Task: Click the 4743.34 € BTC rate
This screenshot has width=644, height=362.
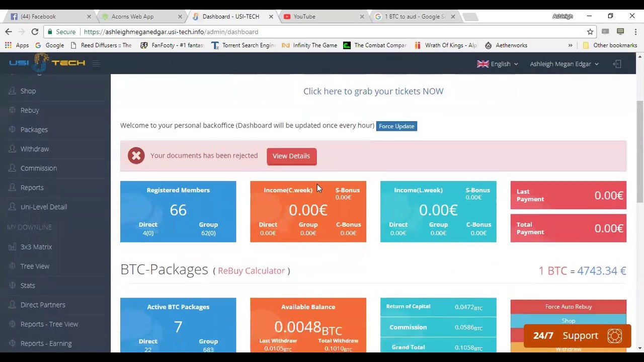Action: click(601, 270)
